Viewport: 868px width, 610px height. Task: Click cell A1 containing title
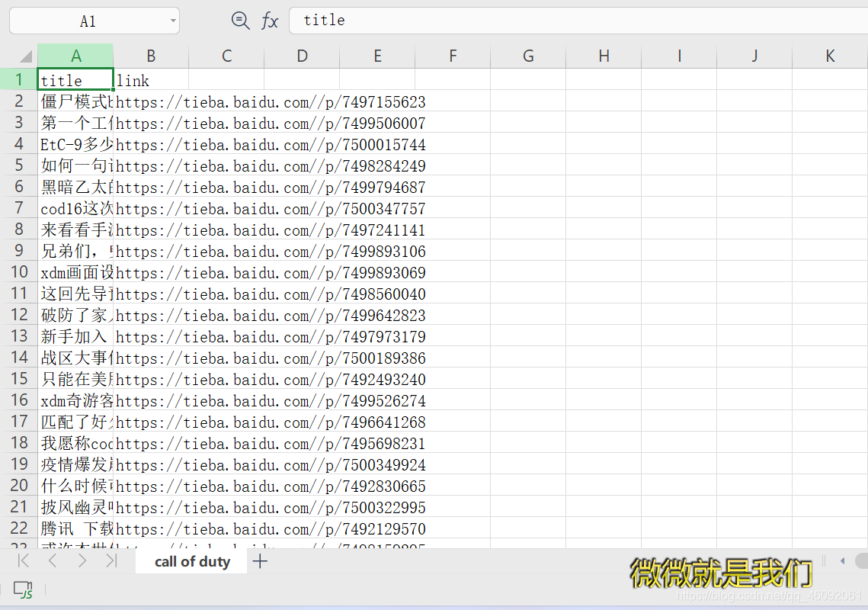(76, 80)
